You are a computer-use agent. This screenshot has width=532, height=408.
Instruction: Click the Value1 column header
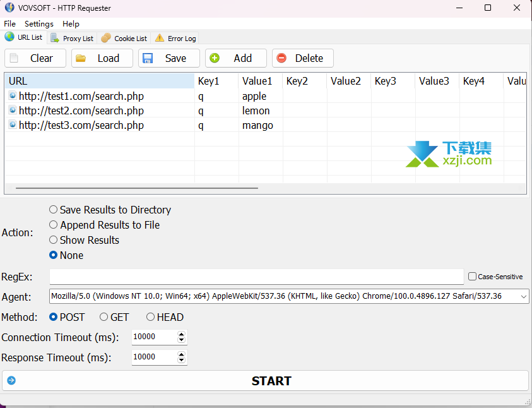261,81
